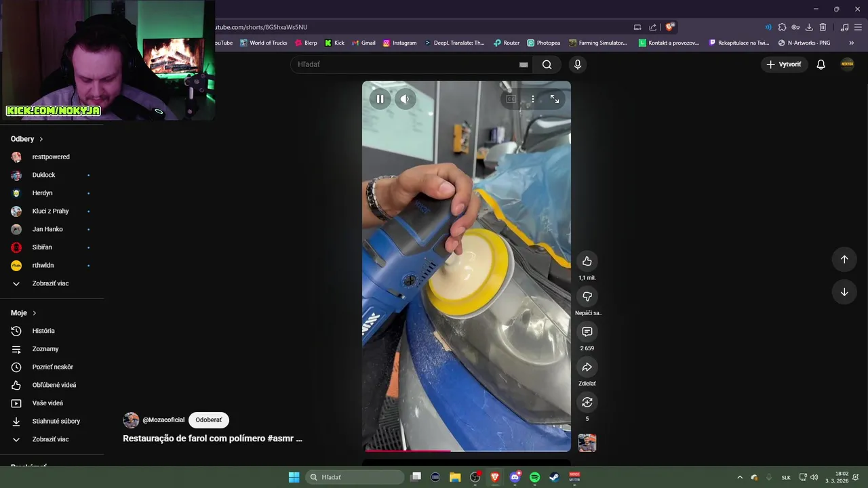Expand Moje list with Zobraziť viac under Stiahnuté
This screenshot has width=868, height=488.
click(x=52, y=439)
